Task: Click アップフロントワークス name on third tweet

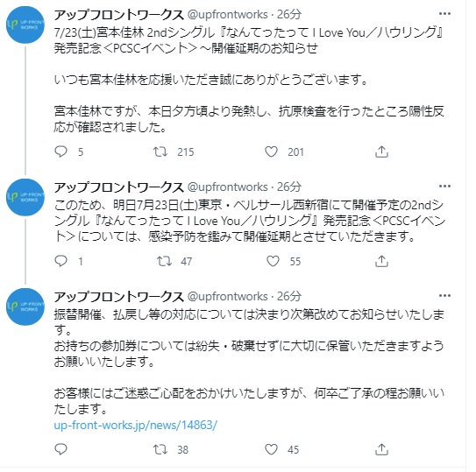Action: pos(118,296)
